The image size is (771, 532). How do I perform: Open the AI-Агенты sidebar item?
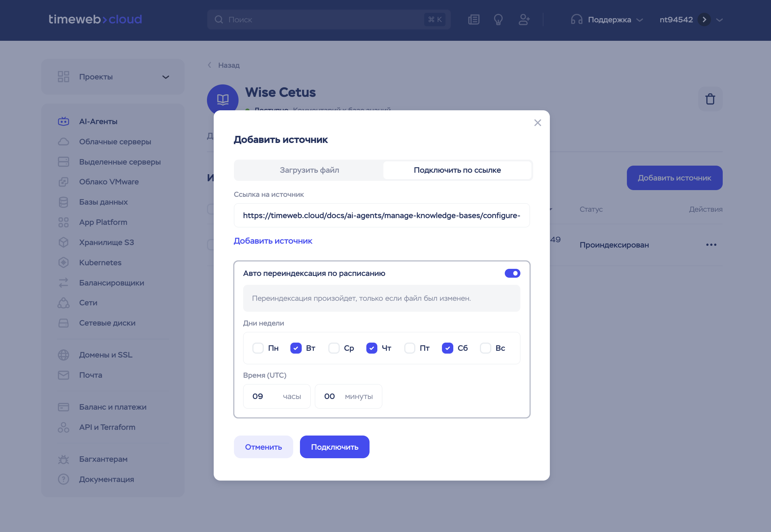(98, 121)
